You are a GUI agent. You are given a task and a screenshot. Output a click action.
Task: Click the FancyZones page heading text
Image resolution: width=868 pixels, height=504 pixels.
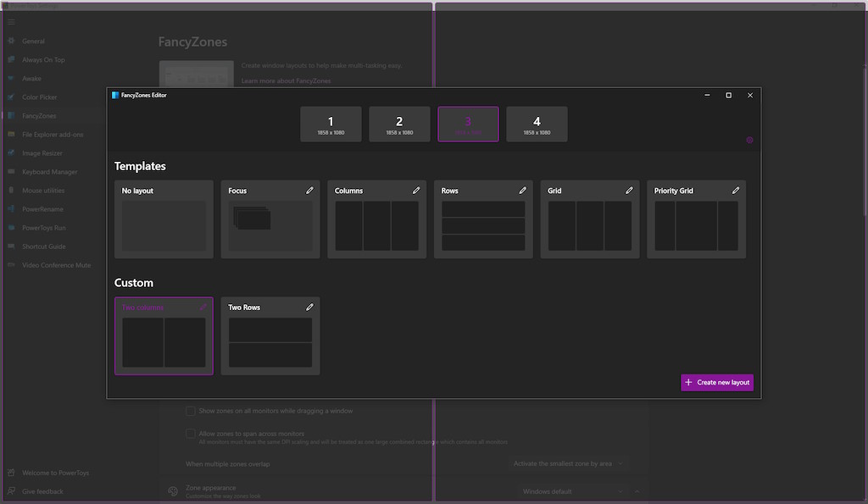[192, 42]
